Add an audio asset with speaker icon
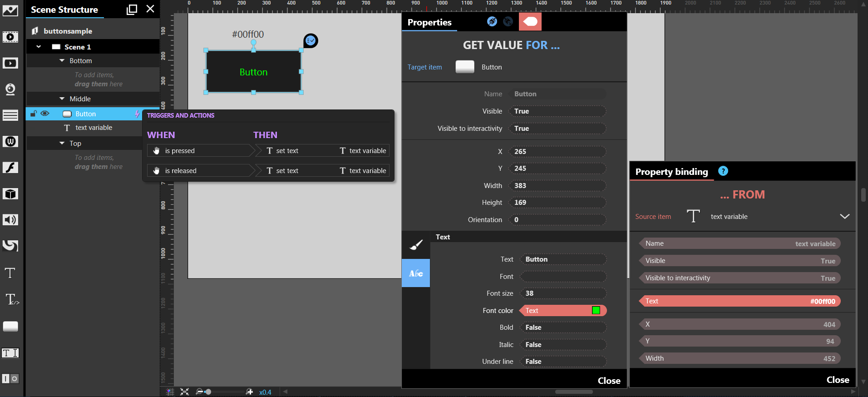This screenshot has height=397, width=868. (10, 220)
